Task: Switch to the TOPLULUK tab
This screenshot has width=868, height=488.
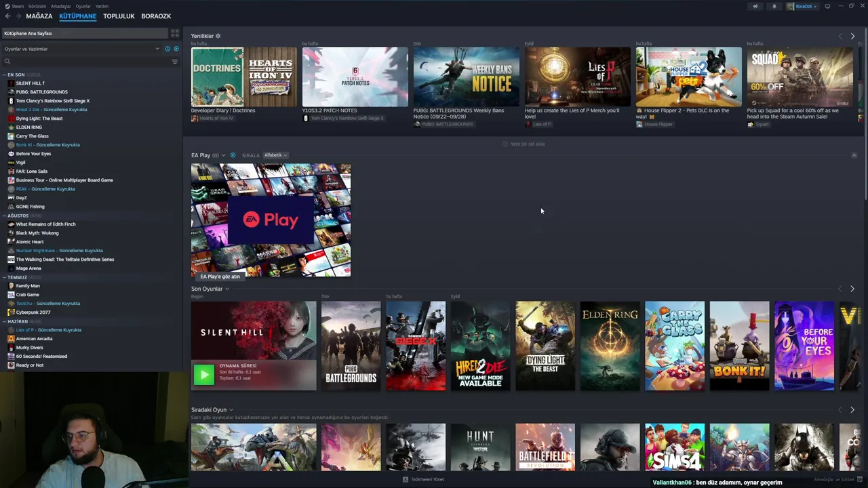Action: pos(119,16)
